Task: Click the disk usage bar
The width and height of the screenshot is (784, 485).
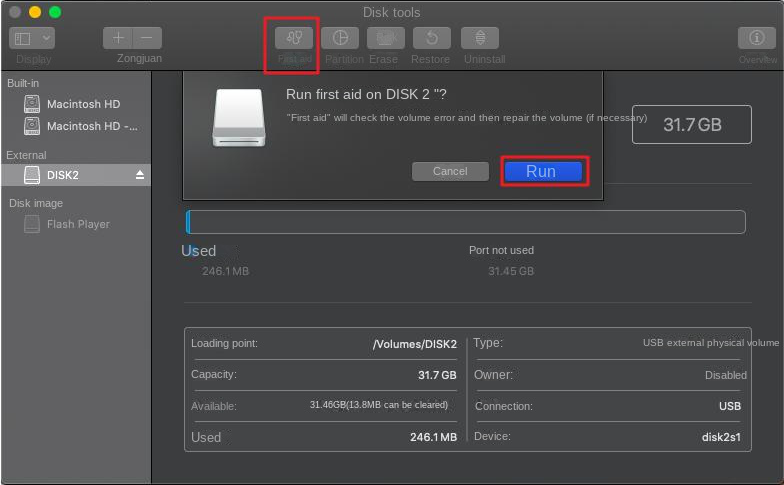Action: pos(465,222)
